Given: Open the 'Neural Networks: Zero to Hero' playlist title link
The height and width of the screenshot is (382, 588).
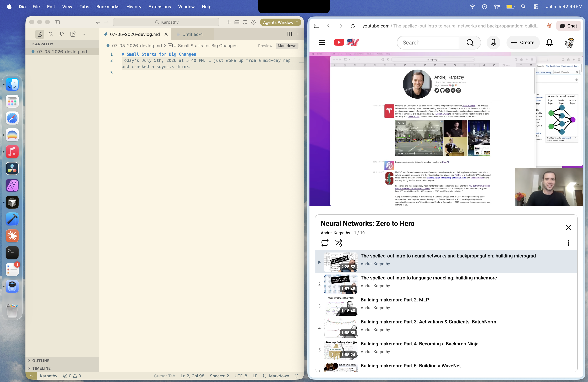Looking at the screenshot, I should tap(368, 223).
